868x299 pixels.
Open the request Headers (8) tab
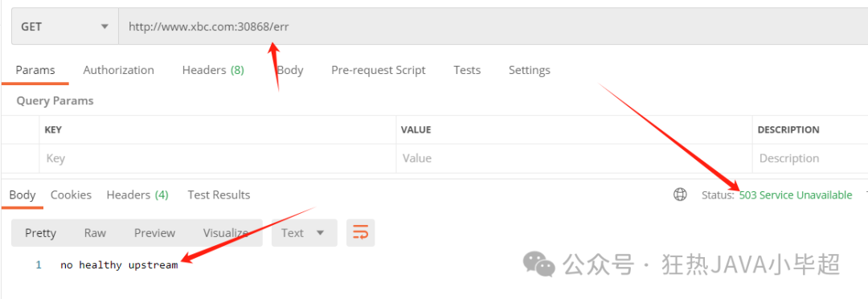pos(213,70)
